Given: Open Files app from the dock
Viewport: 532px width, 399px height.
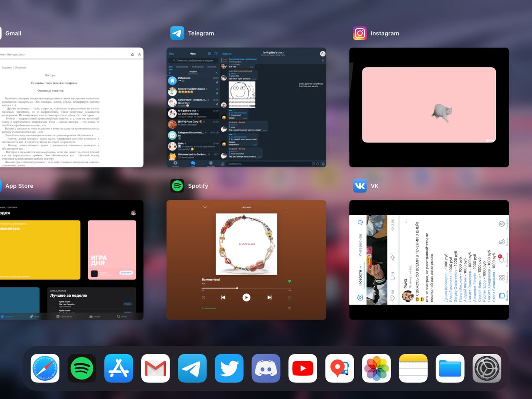Looking at the screenshot, I should [x=450, y=368].
